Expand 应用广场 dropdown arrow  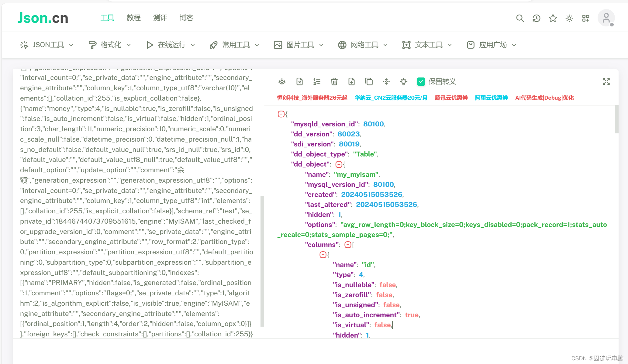pos(514,45)
